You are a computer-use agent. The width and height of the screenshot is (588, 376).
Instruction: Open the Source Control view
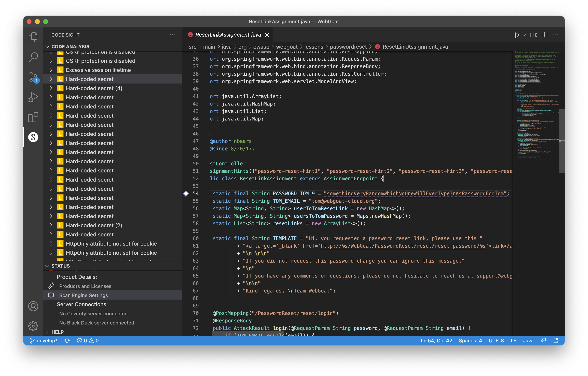pos(33,77)
